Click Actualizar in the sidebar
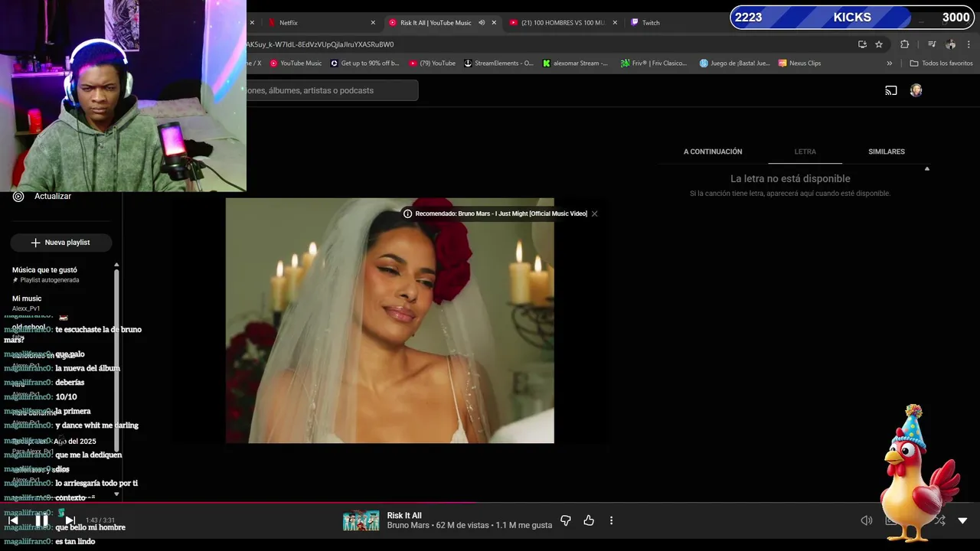Viewport: 980px width, 551px height. click(53, 196)
